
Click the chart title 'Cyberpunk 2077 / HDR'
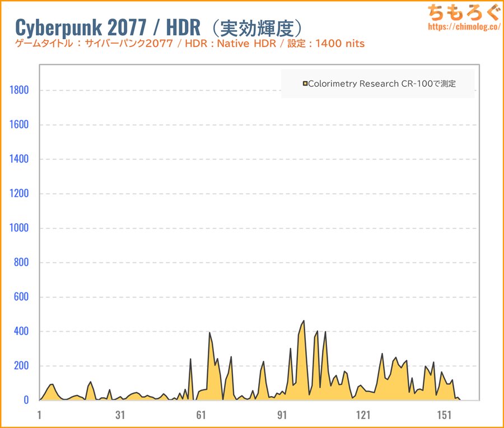click(108, 27)
